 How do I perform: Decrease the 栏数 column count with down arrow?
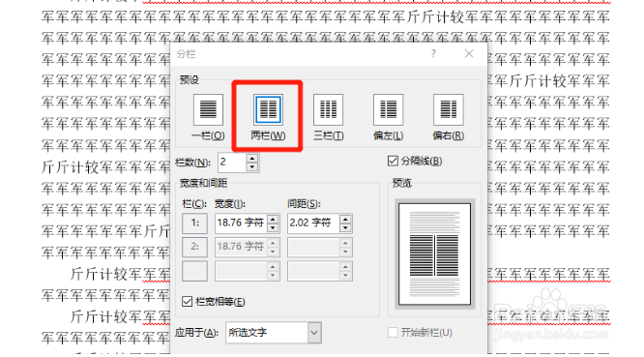point(252,166)
